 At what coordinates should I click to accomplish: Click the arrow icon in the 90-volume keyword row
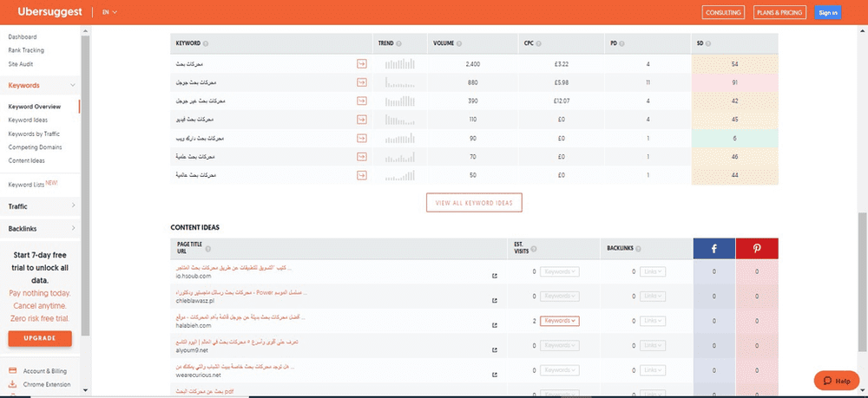pos(361,138)
